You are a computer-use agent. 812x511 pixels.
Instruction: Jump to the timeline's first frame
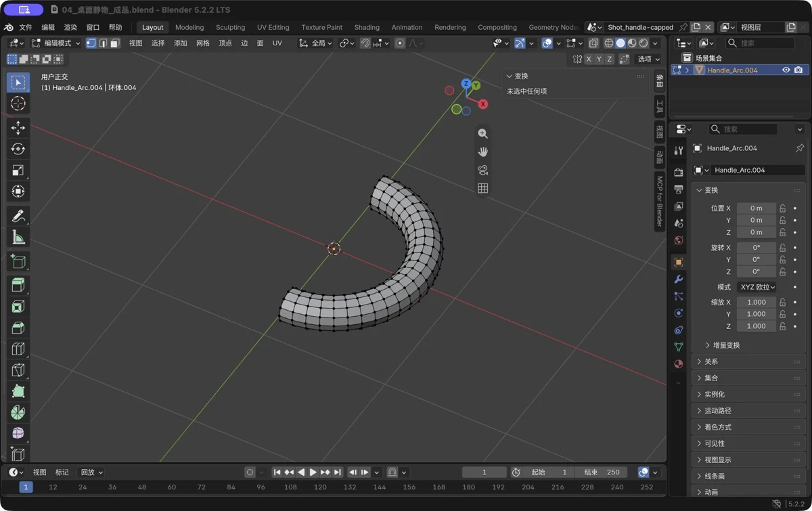[x=277, y=472]
